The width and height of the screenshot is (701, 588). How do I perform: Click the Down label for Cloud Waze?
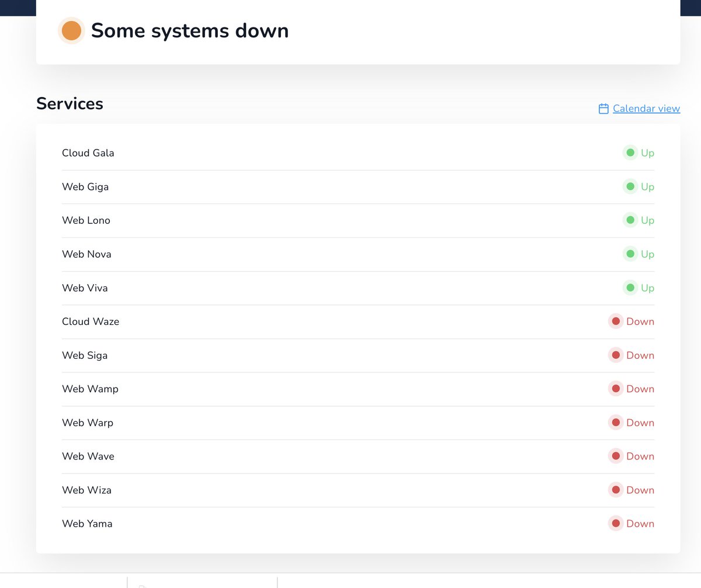pyautogui.click(x=640, y=321)
